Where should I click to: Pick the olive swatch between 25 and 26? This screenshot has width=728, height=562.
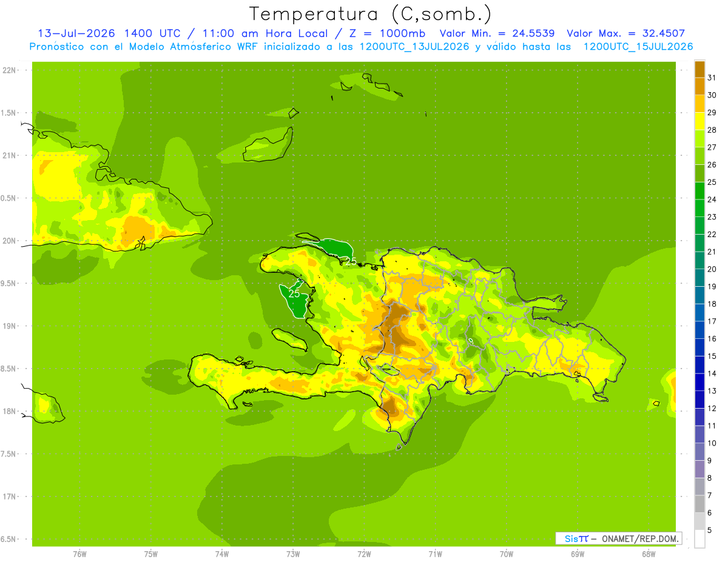699,173
